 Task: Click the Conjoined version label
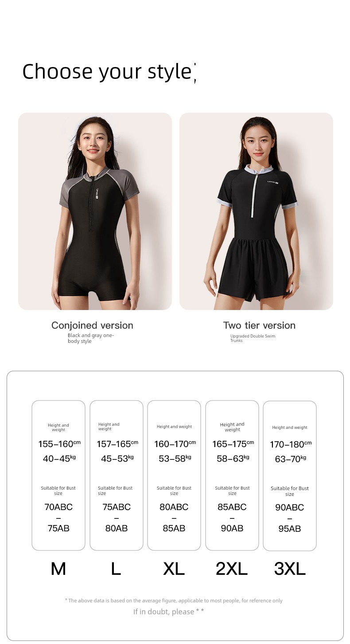(x=92, y=326)
